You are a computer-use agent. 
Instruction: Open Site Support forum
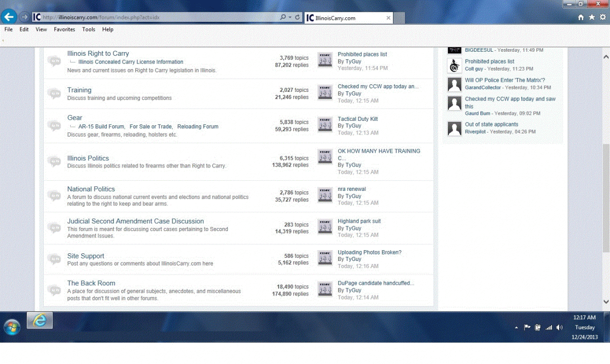86,256
